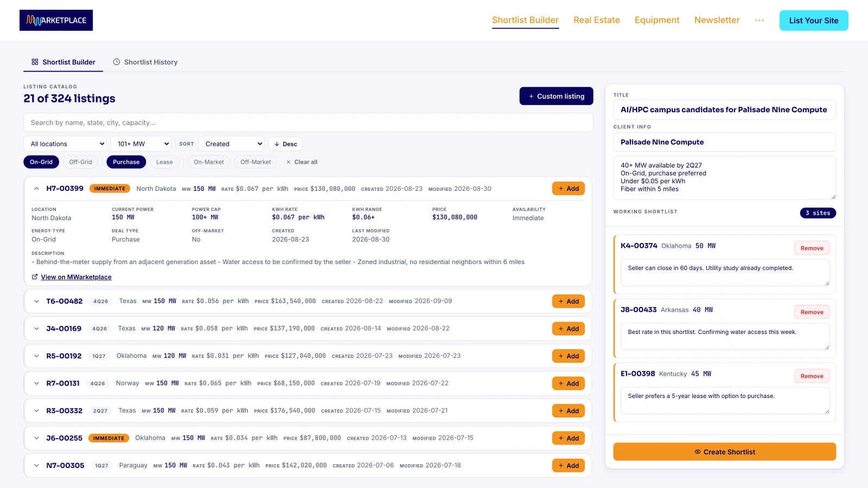Open the more options ellipsis menu
This screenshot has width=868, height=488.
(759, 20)
